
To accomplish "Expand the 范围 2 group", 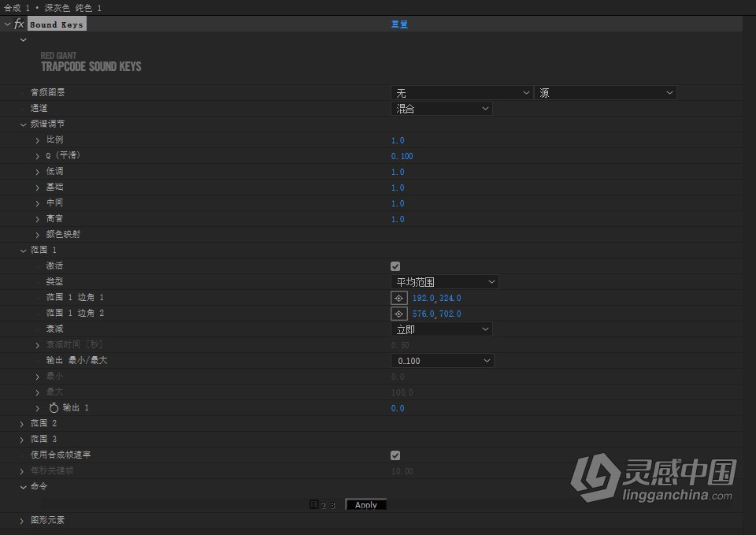I will tap(22, 424).
